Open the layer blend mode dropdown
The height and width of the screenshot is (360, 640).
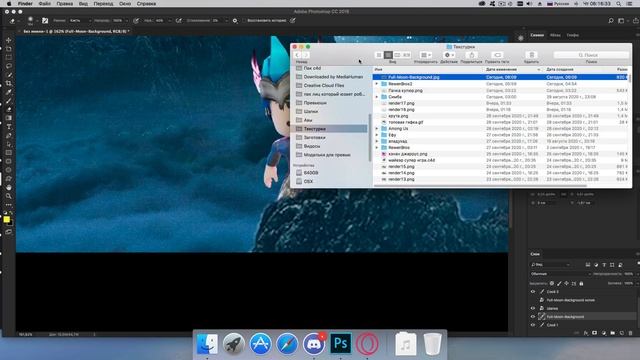(x=560, y=274)
